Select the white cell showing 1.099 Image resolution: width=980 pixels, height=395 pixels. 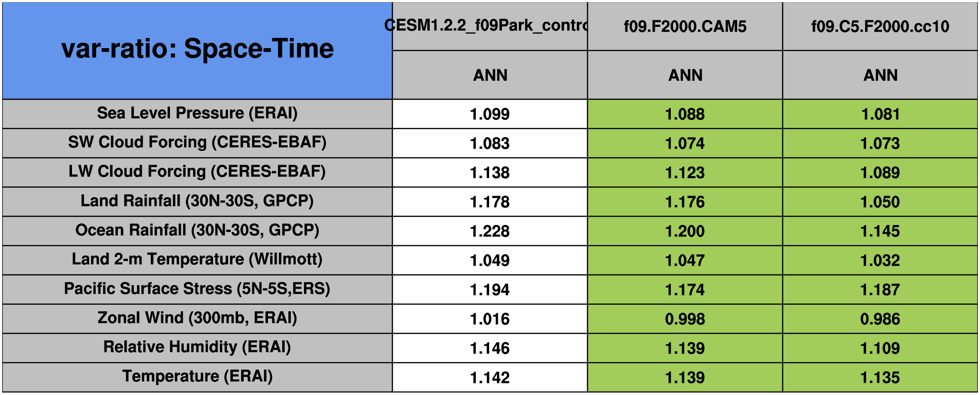tap(490, 114)
